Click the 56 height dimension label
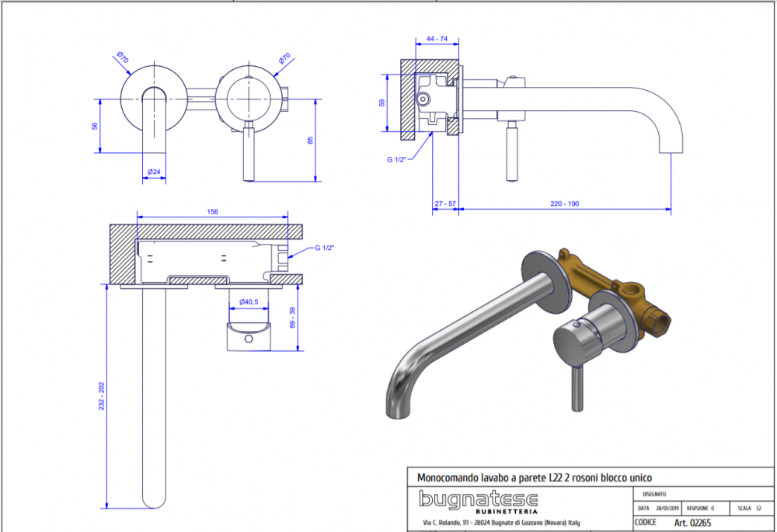Image resolution: width=777 pixels, height=532 pixels. click(x=94, y=126)
